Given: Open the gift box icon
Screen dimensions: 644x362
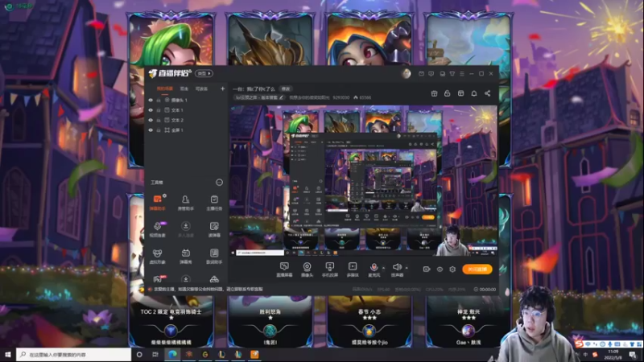Looking at the screenshot, I should (434, 93).
